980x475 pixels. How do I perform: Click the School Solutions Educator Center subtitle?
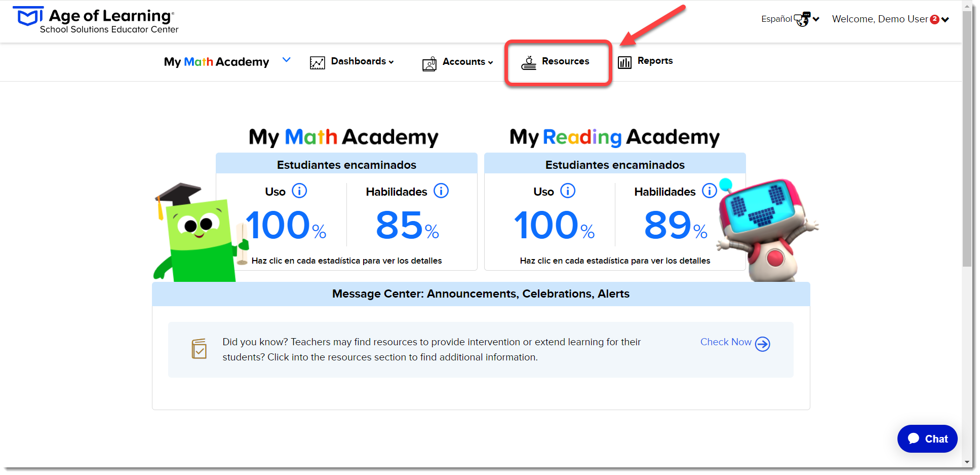(x=109, y=29)
